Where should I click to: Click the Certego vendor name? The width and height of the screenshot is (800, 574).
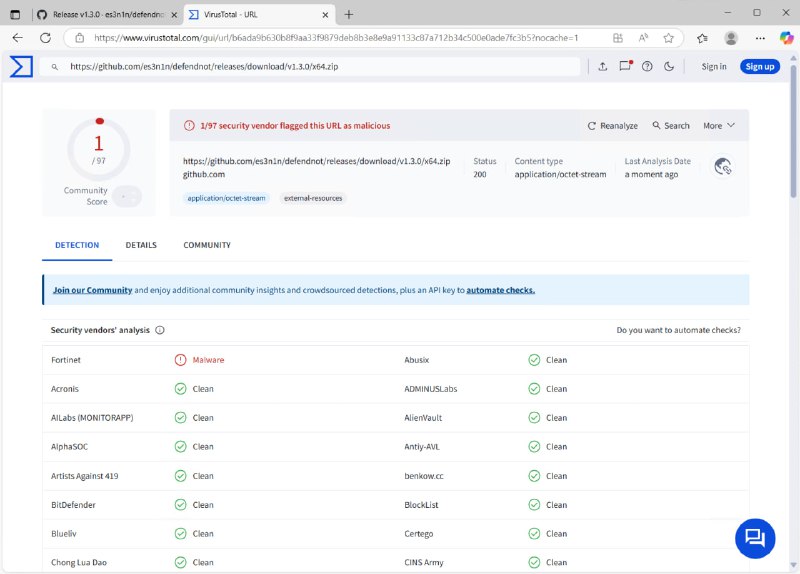pyautogui.click(x=418, y=534)
